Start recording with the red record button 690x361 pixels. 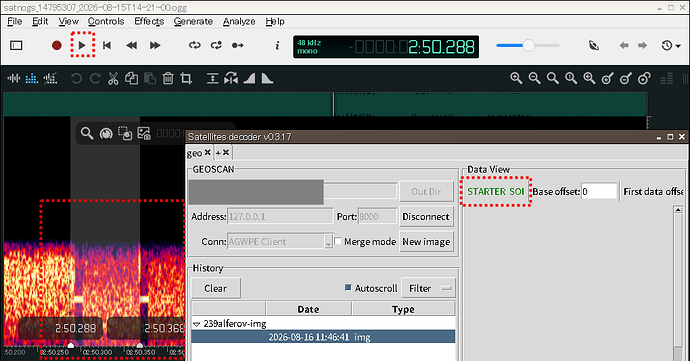[56, 45]
